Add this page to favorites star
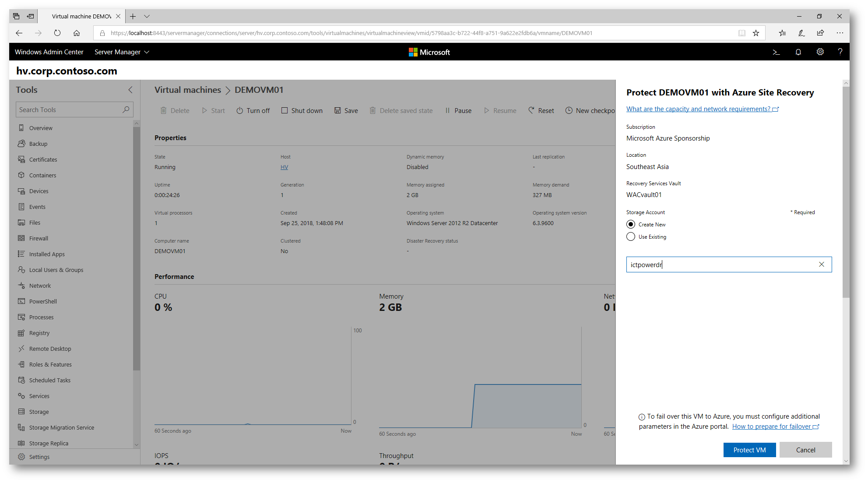 click(x=756, y=33)
